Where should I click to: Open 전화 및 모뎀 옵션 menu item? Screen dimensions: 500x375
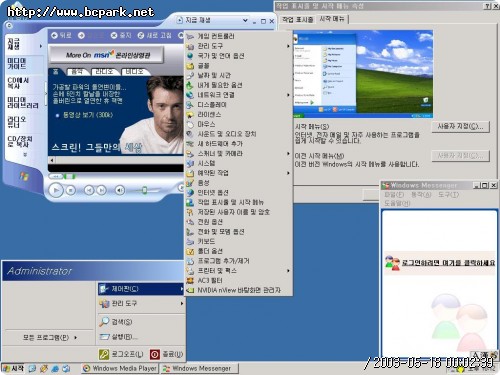click(239, 232)
